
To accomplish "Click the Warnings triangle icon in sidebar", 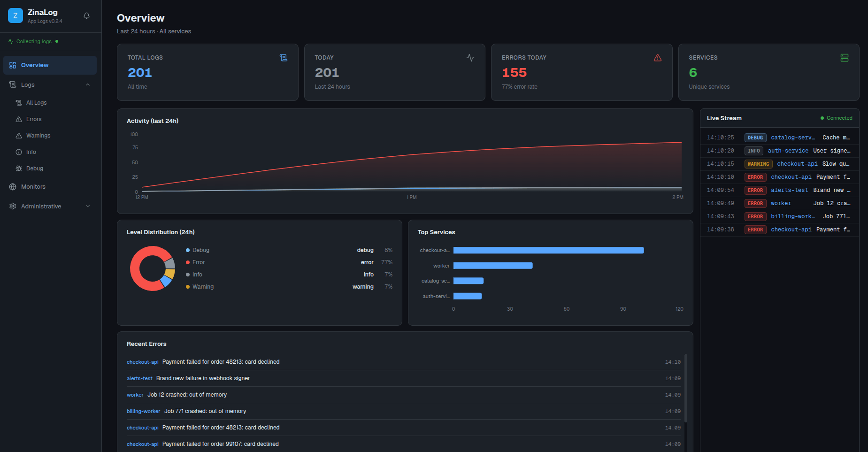I will click(x=19, y=136).
